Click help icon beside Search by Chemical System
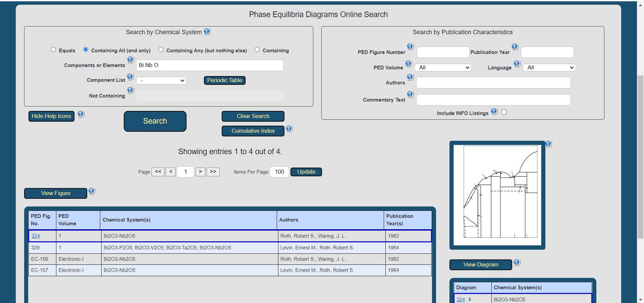 pyautogui.click(x=207, y=32)
